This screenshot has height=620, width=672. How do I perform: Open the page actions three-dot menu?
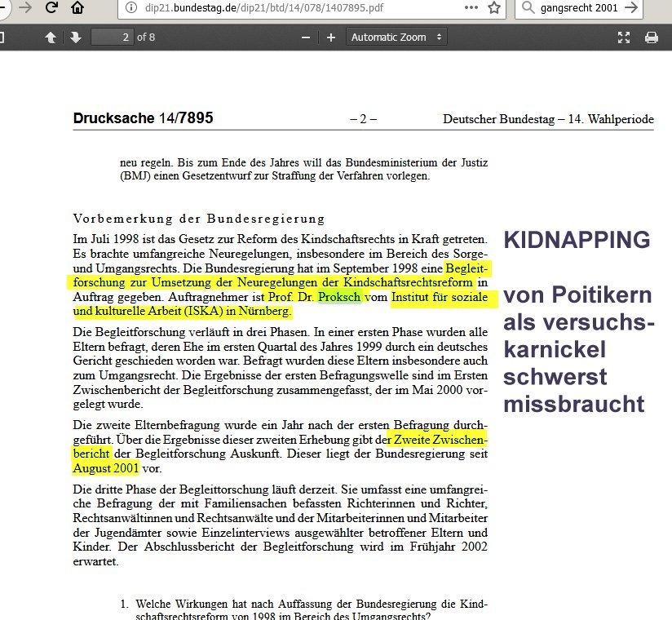471,7
